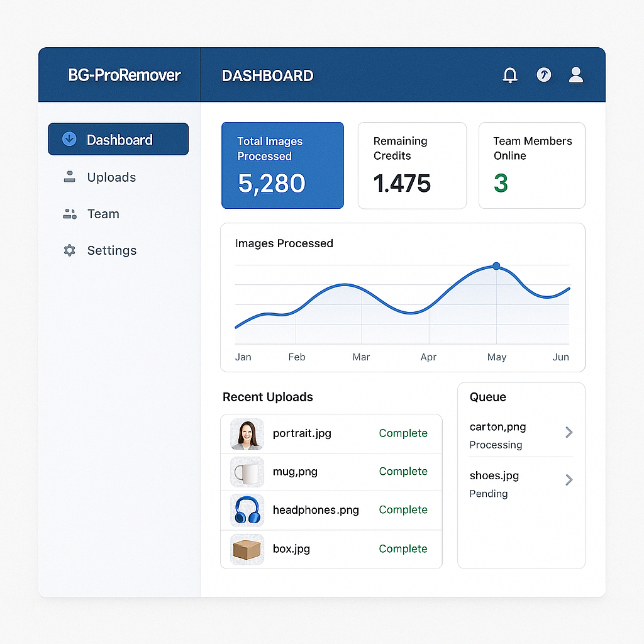Click the Dashboard download arrow icon
Viewport: 644px width, 644px height.
click(69, 139)
